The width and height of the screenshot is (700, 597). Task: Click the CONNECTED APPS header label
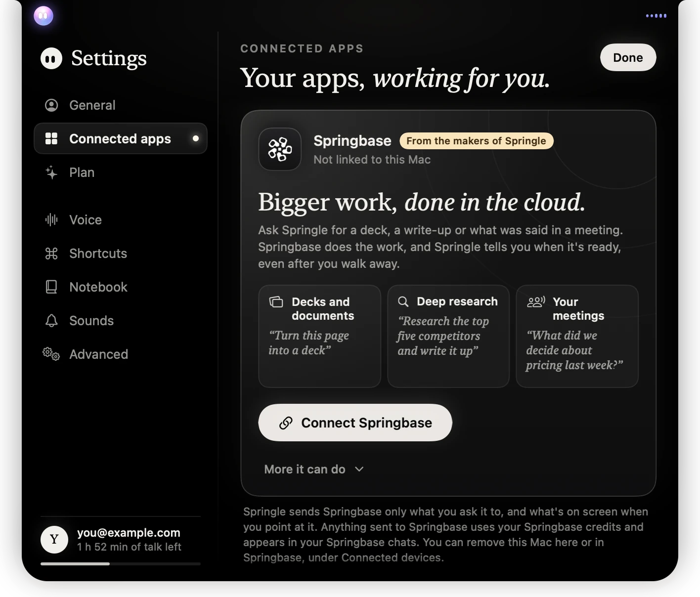[x=302, y=48]
